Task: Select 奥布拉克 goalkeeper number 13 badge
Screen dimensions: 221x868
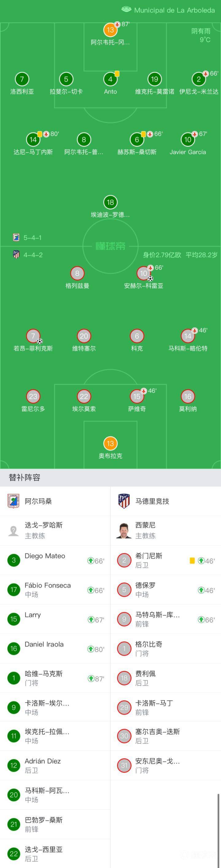Action: pyautogui.click(x=110, y=444)
